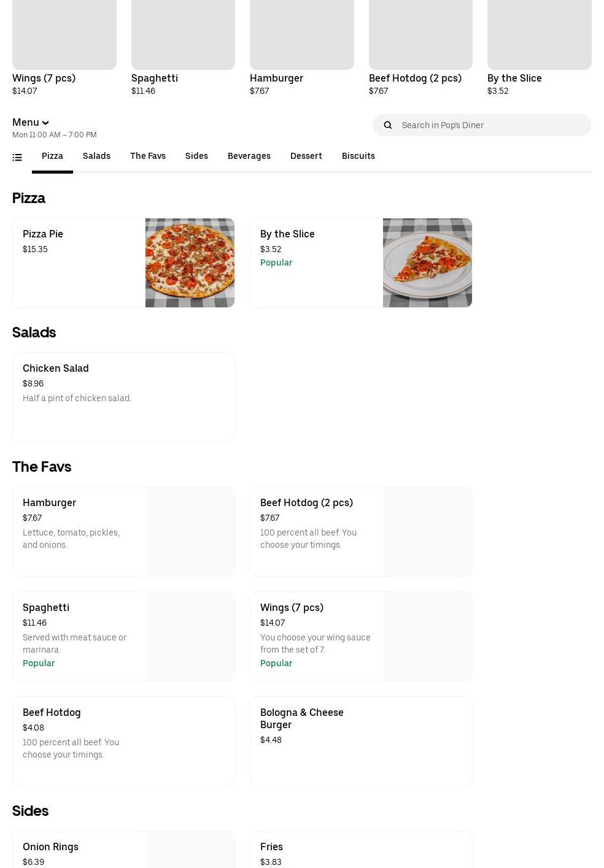
Task: Select the Biscuits tab
Action: (x=358, y=156)
